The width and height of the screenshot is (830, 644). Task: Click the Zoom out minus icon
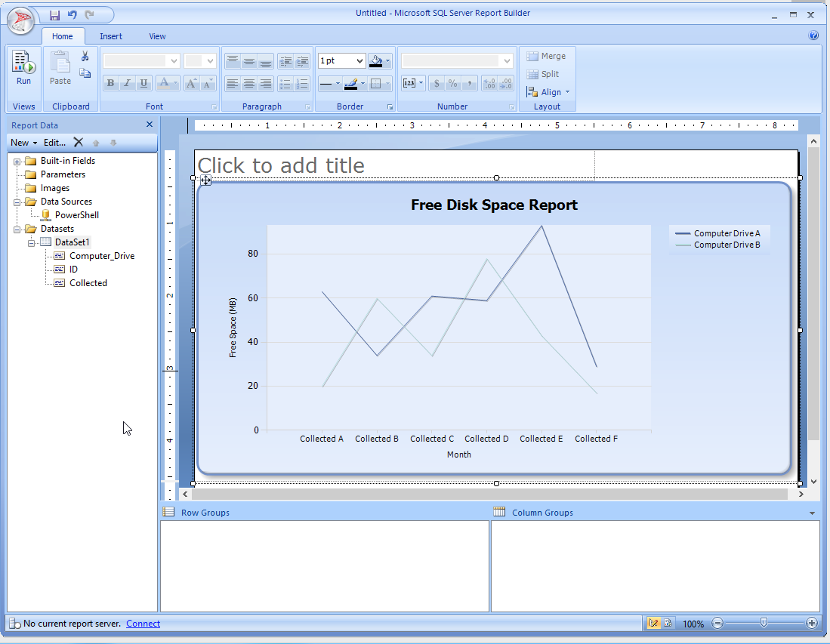point(717,623)
